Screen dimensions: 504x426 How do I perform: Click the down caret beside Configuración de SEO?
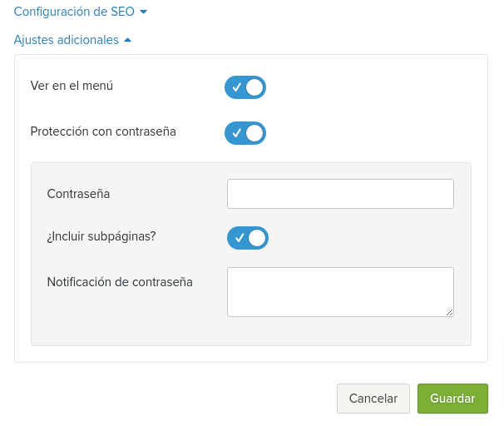144,12
